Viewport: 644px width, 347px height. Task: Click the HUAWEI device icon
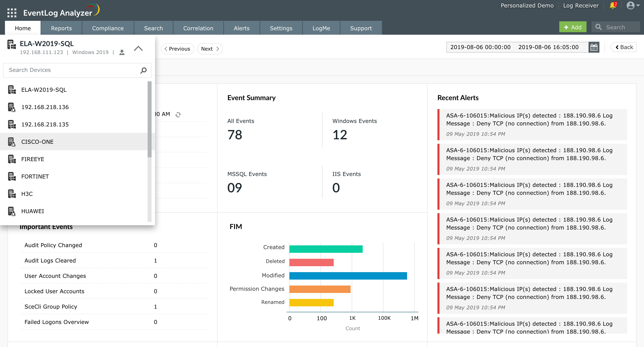coord(12,211)
